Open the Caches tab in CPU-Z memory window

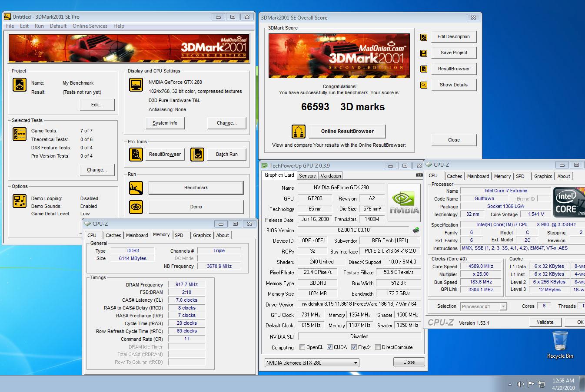tap(113, 235)
